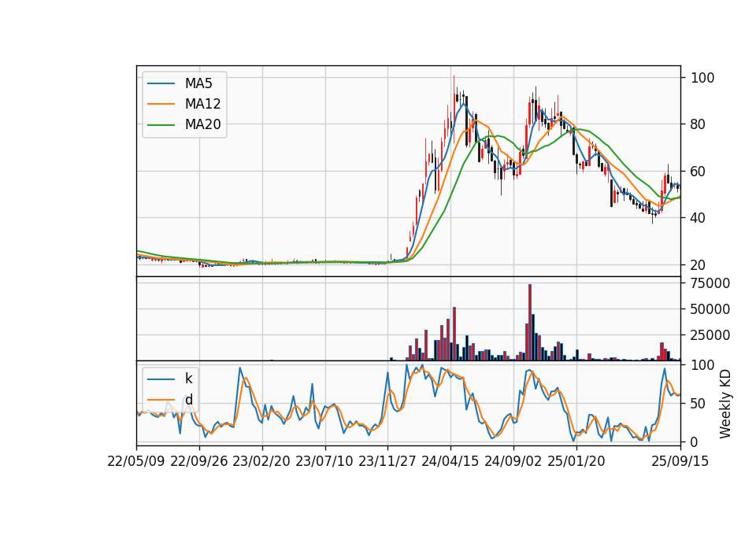Click the 24/09/02 date tick label
Screen dimensions: 756x543
tap(513, 462)
